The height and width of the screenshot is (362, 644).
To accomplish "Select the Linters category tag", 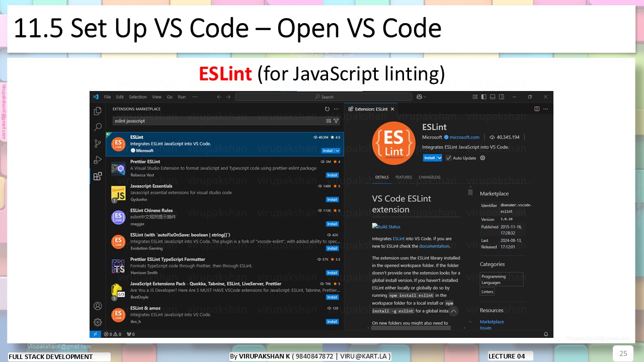I will [x=488, y=292].
